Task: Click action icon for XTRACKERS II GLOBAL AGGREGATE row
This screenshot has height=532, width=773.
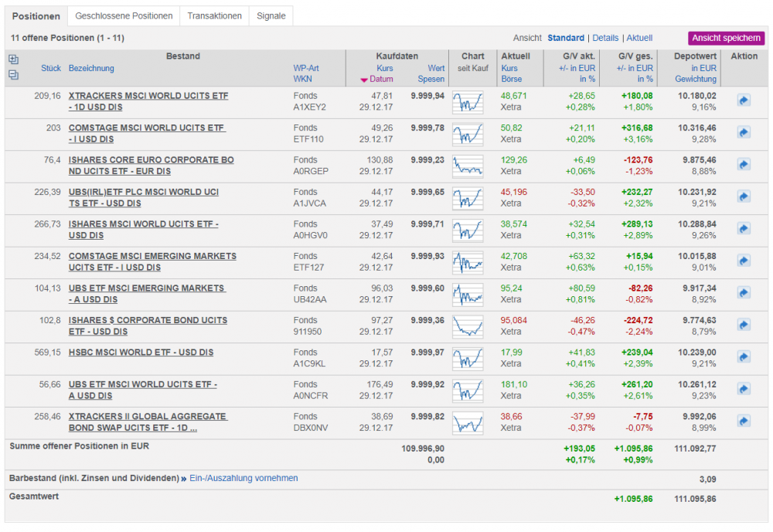Action: 744,421
